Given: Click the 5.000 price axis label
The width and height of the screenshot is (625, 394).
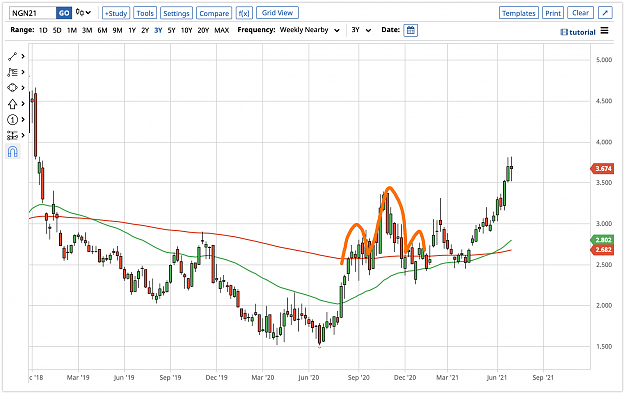Looking at the screenshot, I should (x=604, y=60).
